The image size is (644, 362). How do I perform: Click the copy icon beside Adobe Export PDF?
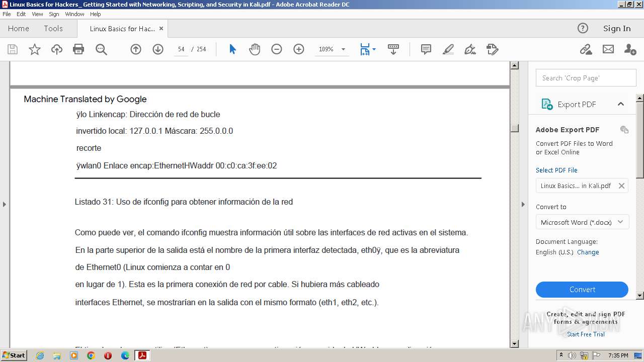pos(624,129)
